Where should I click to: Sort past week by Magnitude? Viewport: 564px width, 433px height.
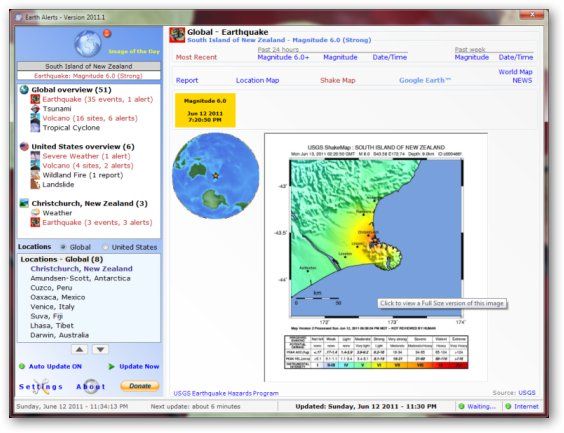pyautogui.click(x=472, y=57)
